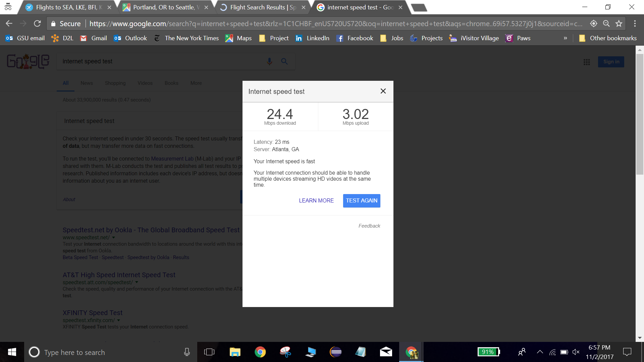Bookmark this page with the star icon
This screenshot has width=644, height=362.
pos(619,23)
